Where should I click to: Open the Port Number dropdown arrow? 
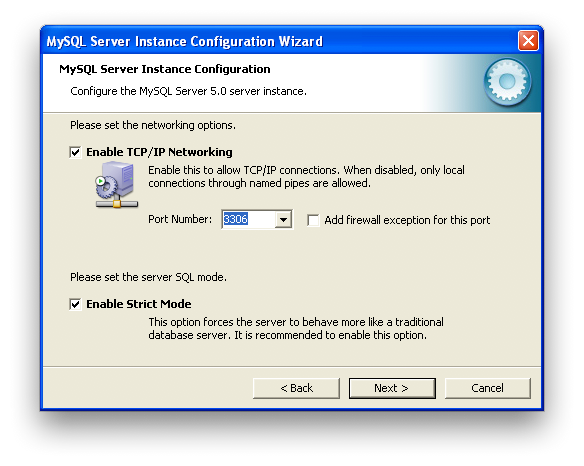coord(283,219)
